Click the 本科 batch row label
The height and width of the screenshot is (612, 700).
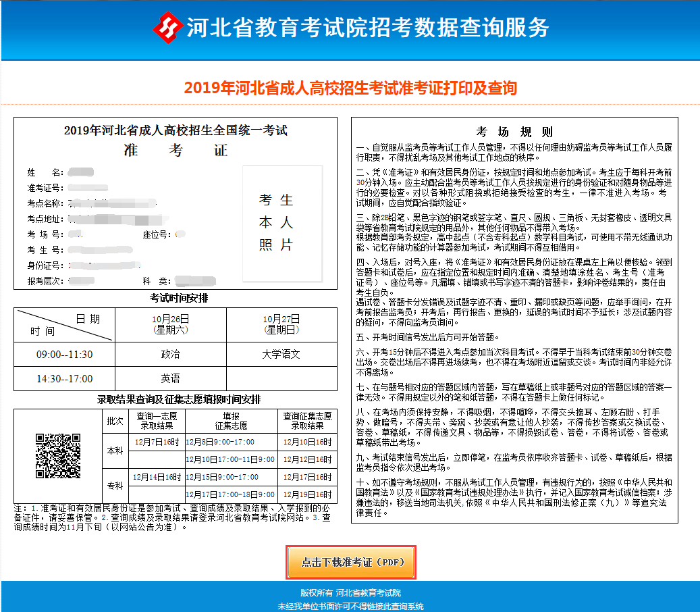tap(115, 451)
